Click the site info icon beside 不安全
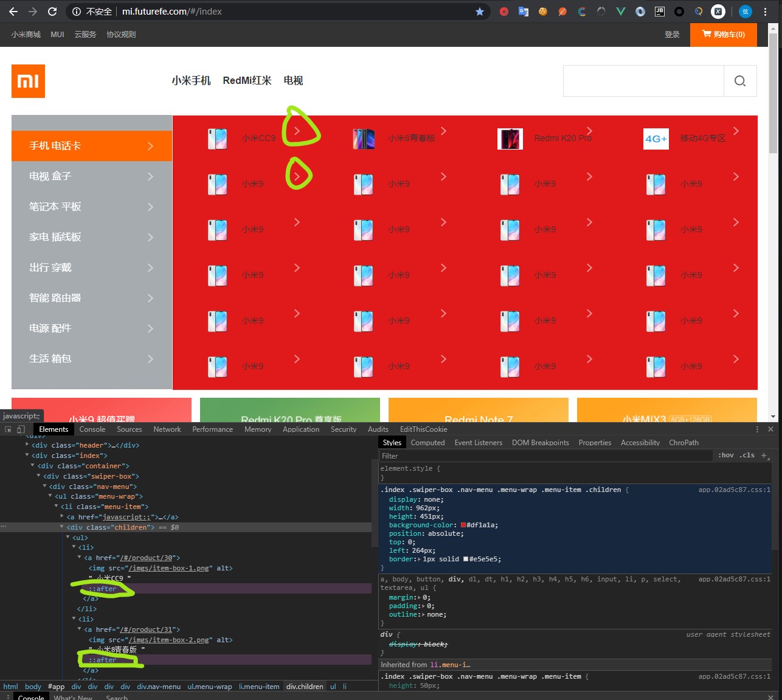The width and height of the screenshot is (782, 700). pos(77,12)
